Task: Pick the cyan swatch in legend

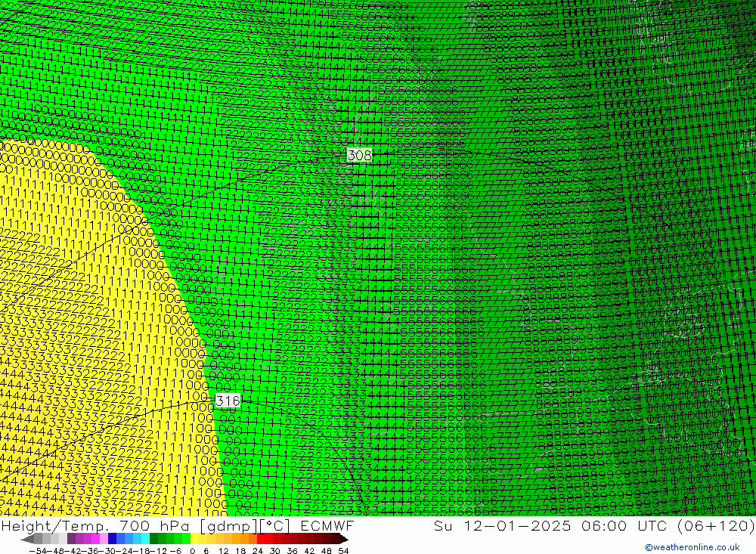Action: [x=145, y=539]
